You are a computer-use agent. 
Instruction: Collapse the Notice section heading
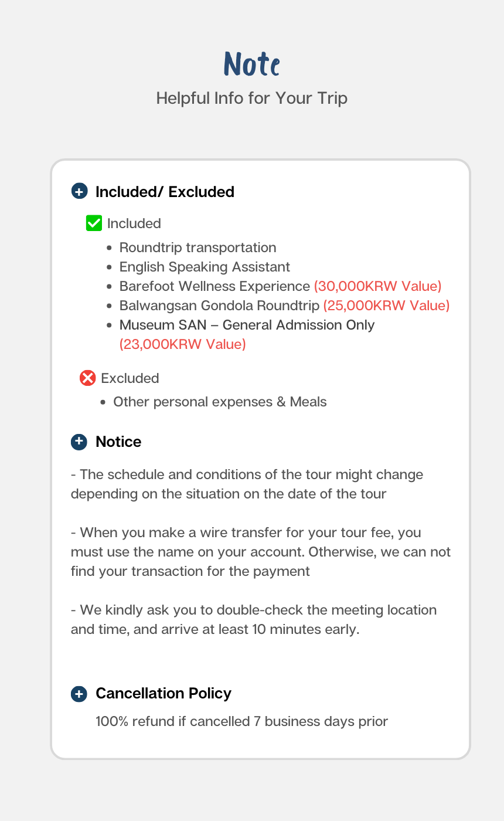[118, 442]
